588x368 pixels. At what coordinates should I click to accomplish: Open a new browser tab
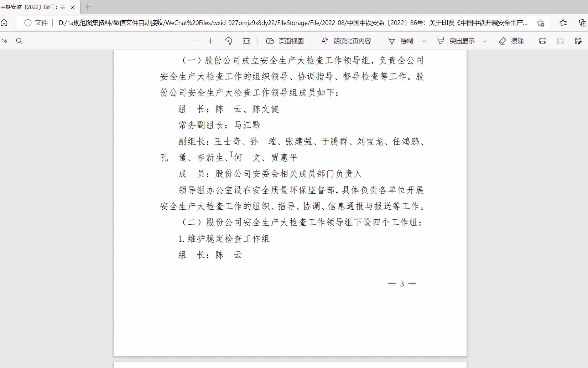click(88, 7)
